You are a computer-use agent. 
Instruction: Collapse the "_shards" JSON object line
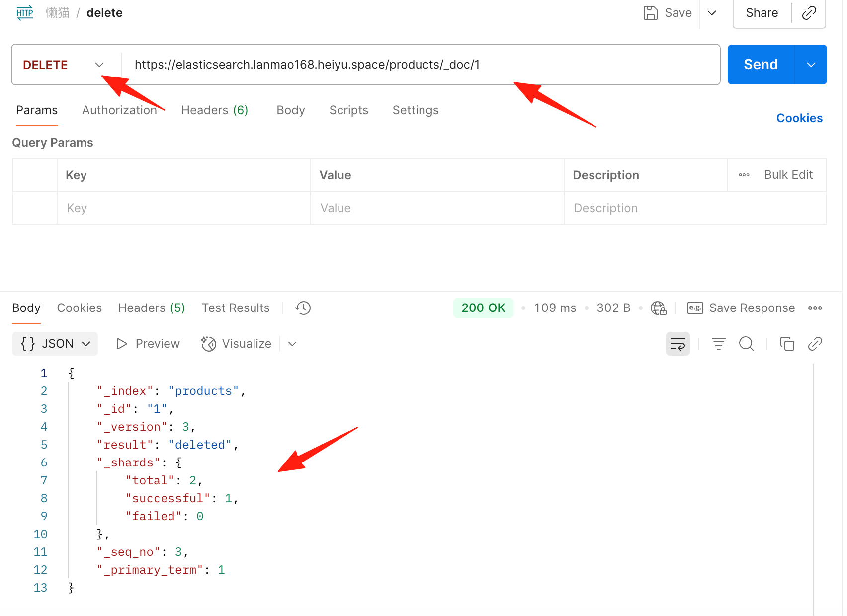click(x=139, y=462)
